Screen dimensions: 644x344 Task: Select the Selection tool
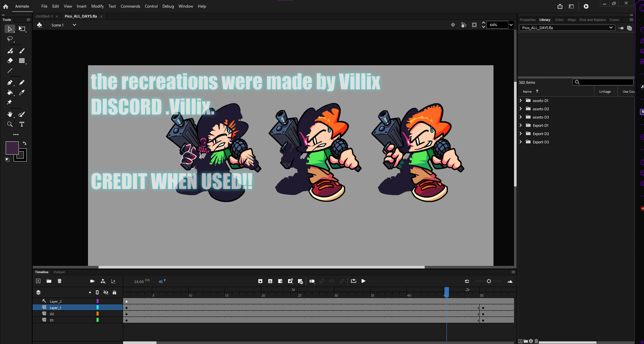click(x=10, y=29)
